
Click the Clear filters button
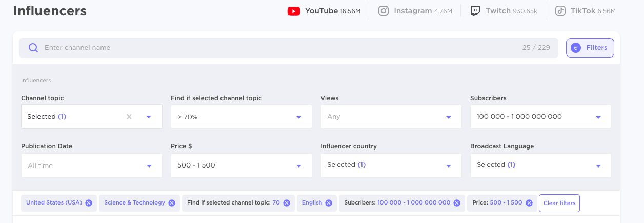pyautogui.click(x=559, y=203)
